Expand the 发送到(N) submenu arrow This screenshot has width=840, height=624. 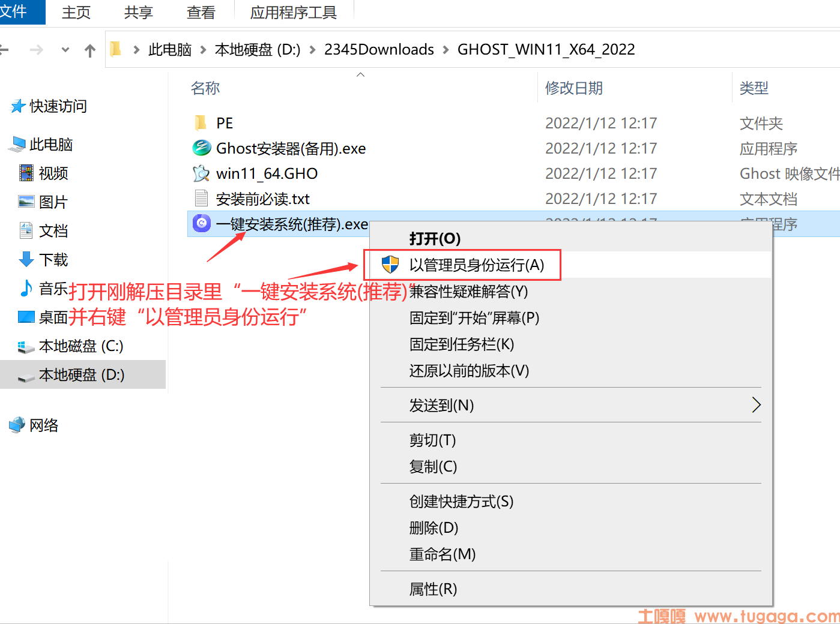pos(756,405)
